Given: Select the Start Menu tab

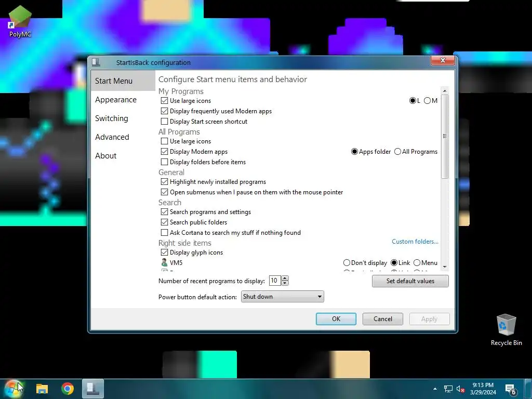Looking at the screenshot, I should tap(123, 81).
